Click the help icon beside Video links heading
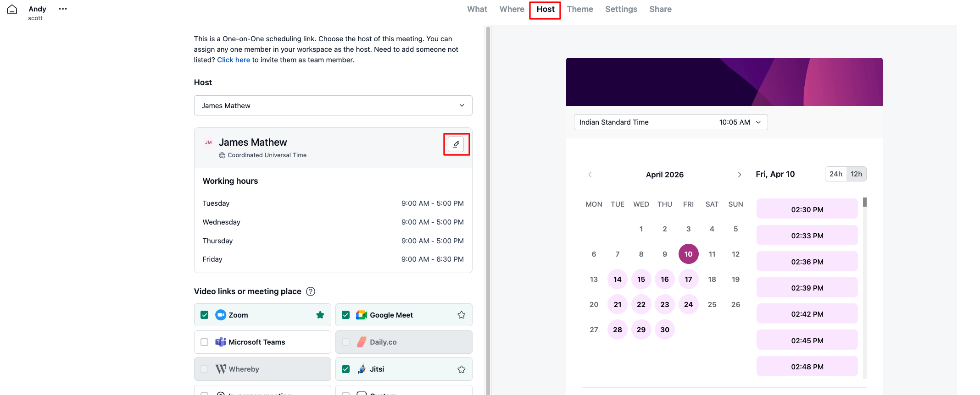The width and height of the screenshot is (980, 395). point(311,291)
